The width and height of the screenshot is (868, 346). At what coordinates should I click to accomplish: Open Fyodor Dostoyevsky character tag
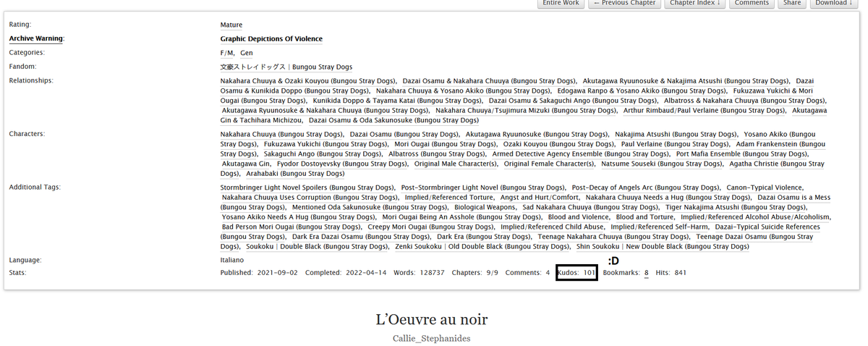point(342,164)
